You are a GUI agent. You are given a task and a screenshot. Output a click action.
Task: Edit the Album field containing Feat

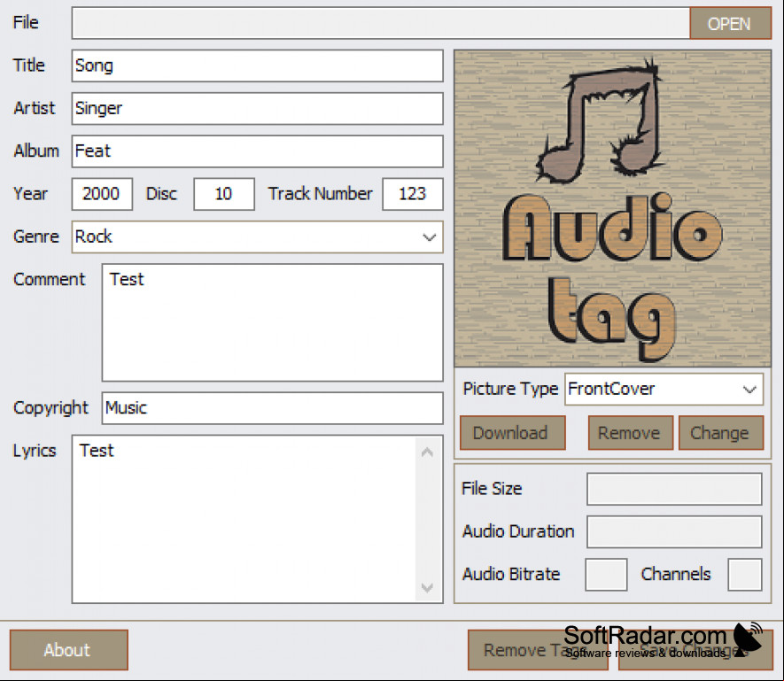point(257,151)
